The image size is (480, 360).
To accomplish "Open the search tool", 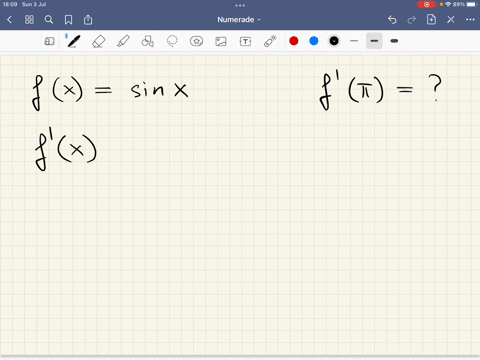I will 49,20.
